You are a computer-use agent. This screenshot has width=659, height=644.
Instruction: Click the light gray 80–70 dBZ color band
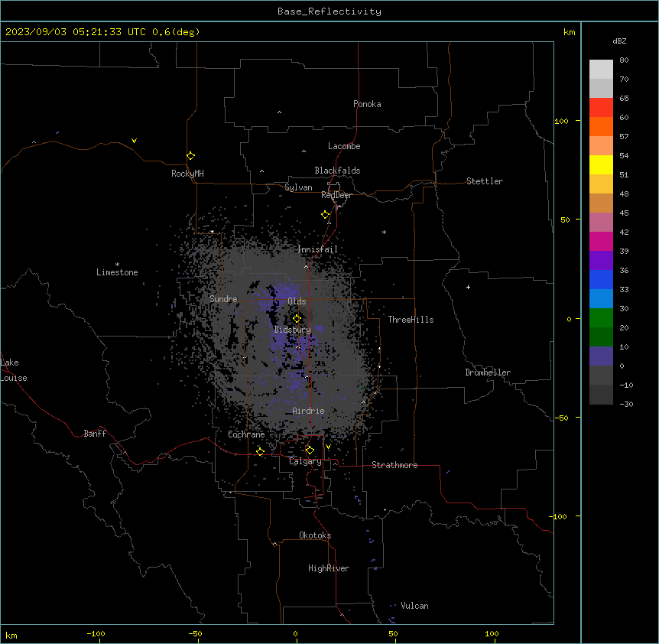coord(601,70)
